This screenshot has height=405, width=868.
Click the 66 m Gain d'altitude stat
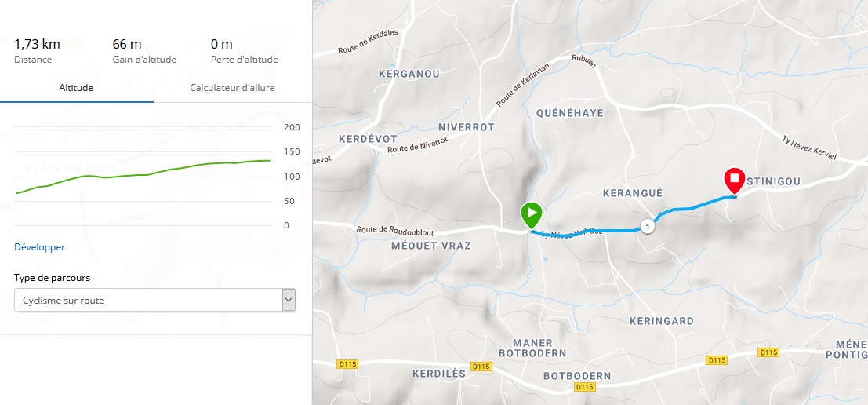tap(144, 50)
